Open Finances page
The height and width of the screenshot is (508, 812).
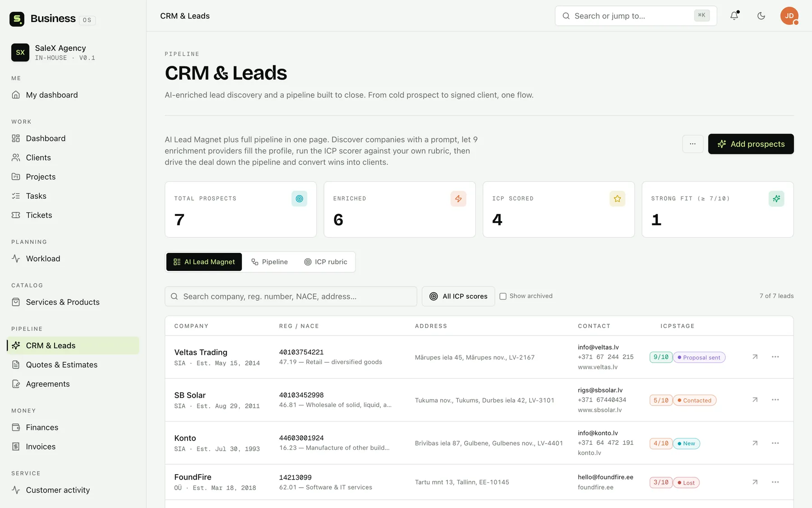pyautogui.click(x=73, y=428)
